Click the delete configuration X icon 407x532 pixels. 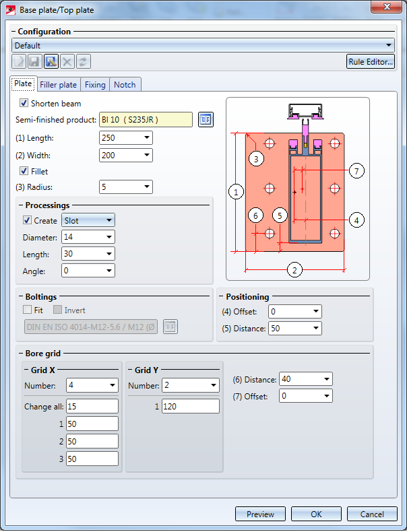tap(67, 62)
